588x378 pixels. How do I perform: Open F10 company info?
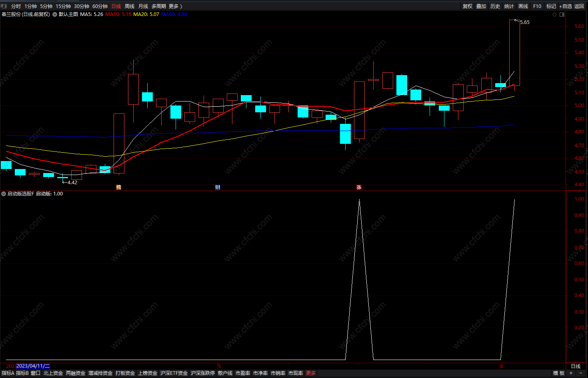537,6
